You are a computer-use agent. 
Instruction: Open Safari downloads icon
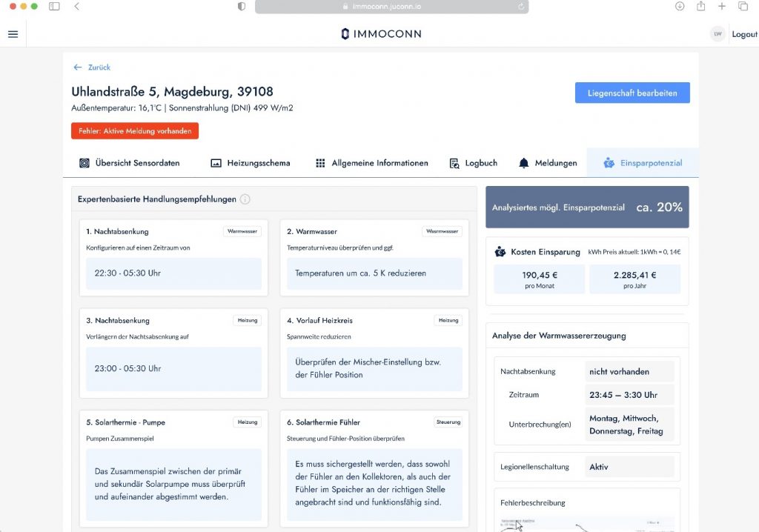click(x=680, y=6)
